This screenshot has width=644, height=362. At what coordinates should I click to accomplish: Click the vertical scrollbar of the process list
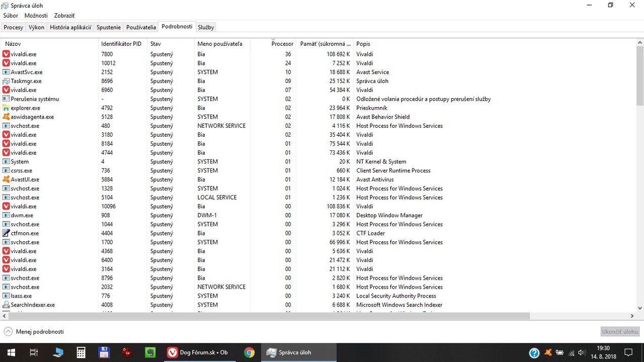(x=640, y=75)
